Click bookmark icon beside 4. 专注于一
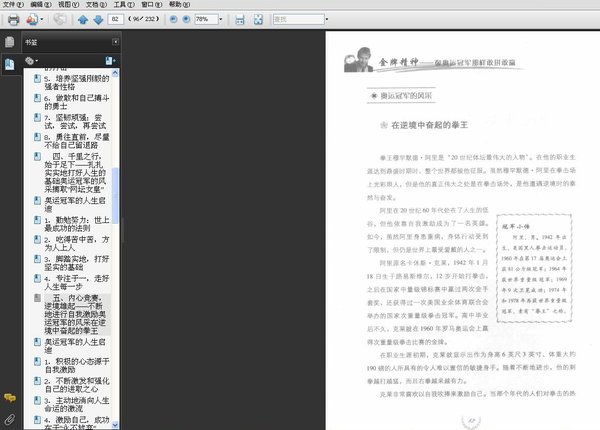The height and width of the screenshot is (430, 600). (37, 279)
